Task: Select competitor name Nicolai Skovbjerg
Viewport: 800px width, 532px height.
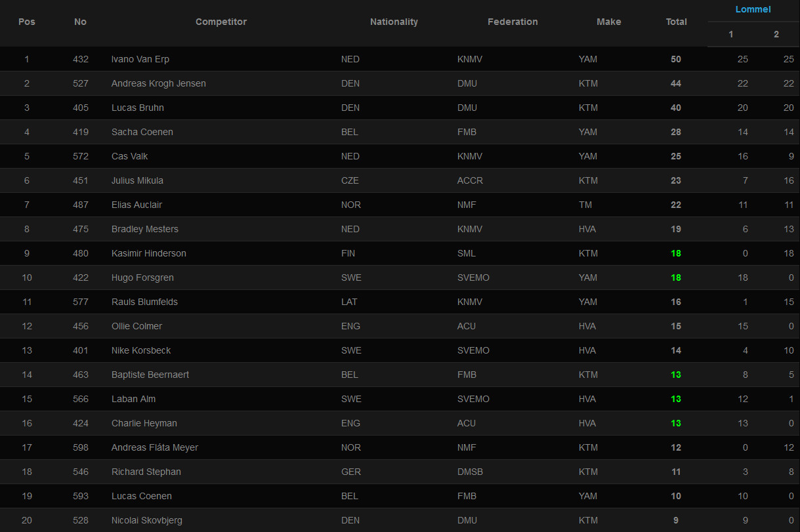Action: click(x=147, y=520)
